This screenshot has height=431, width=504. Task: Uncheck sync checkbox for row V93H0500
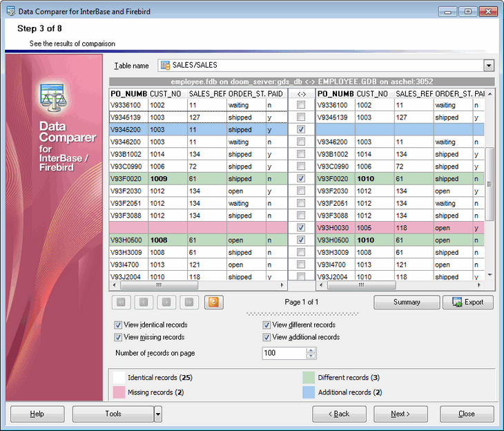click(301, 240)
